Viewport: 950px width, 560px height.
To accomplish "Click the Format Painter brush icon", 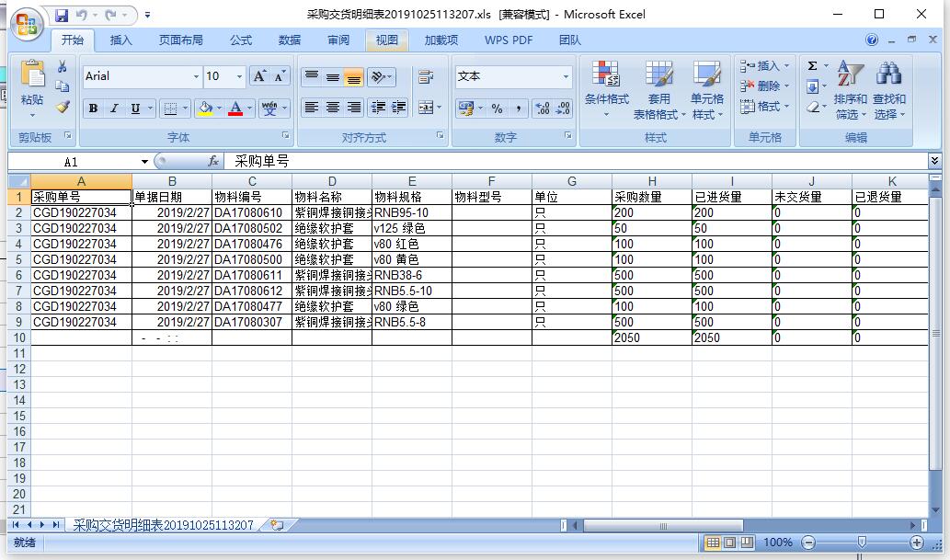I will [x=63, y=107].
